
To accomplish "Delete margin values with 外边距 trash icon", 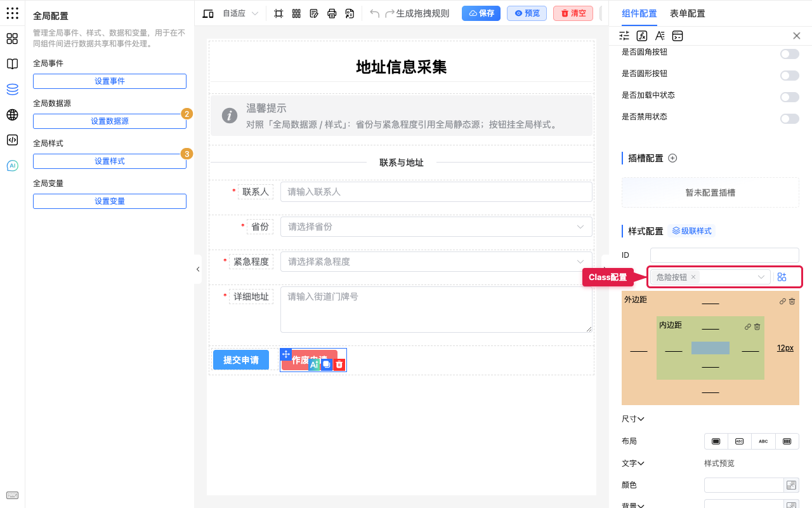I will (x=792, y=302).
